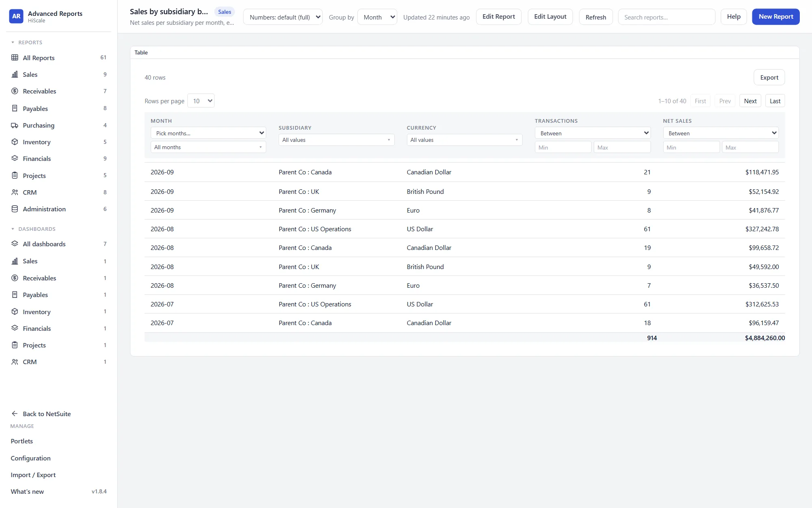Click the Purchasing truck icon
The image size is (812, 508).
15,125
